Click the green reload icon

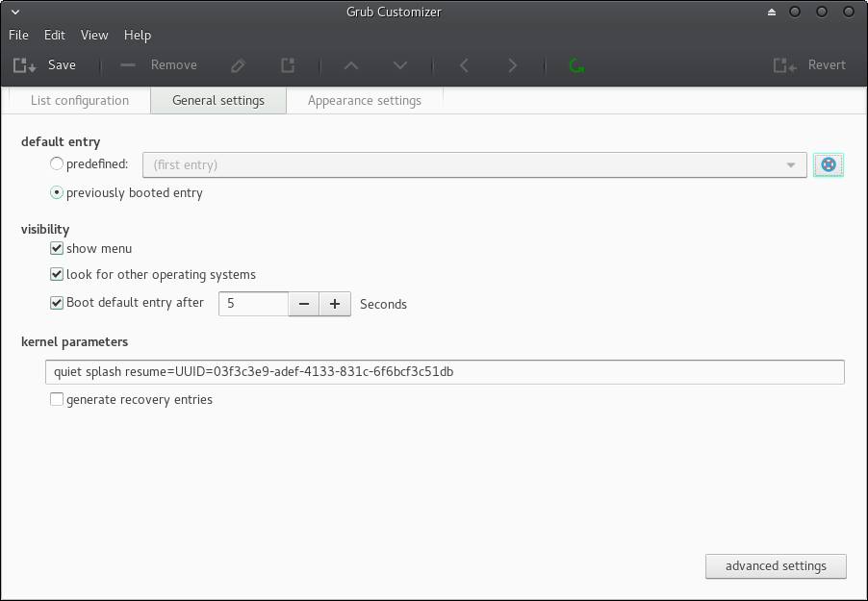[576, 65]
